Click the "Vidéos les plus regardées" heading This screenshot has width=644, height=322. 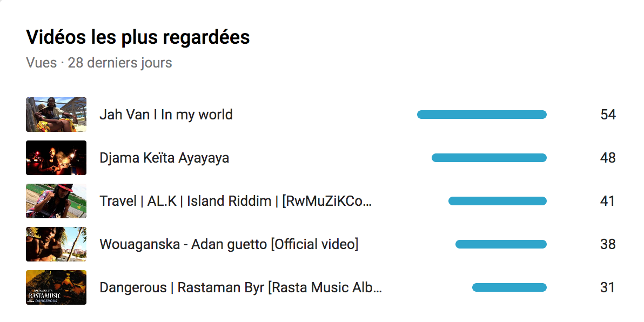(x=138, y=37)
